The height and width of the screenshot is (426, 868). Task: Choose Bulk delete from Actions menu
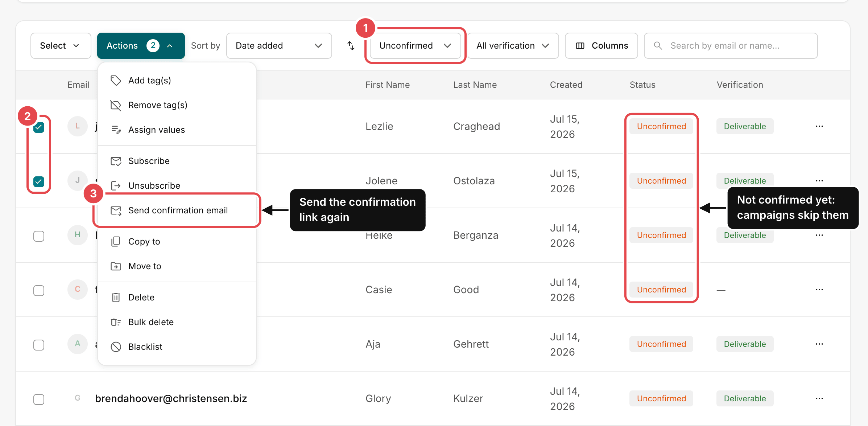[177, 322]
